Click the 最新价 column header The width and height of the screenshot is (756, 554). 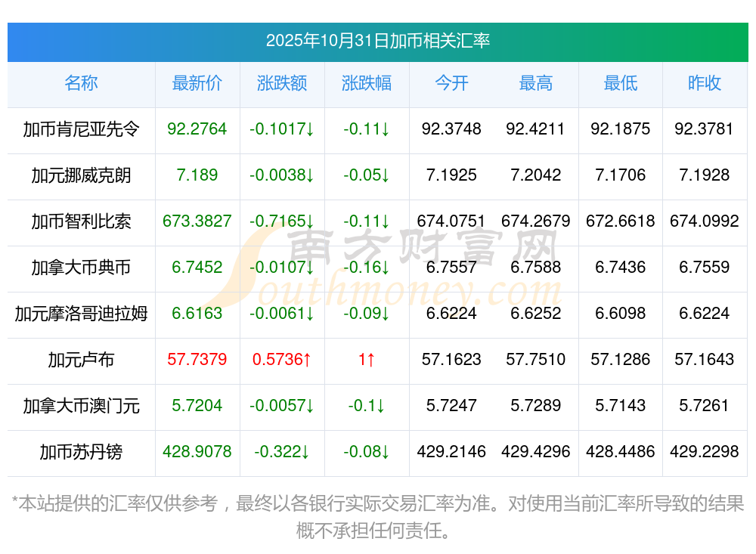pos(197,83)
